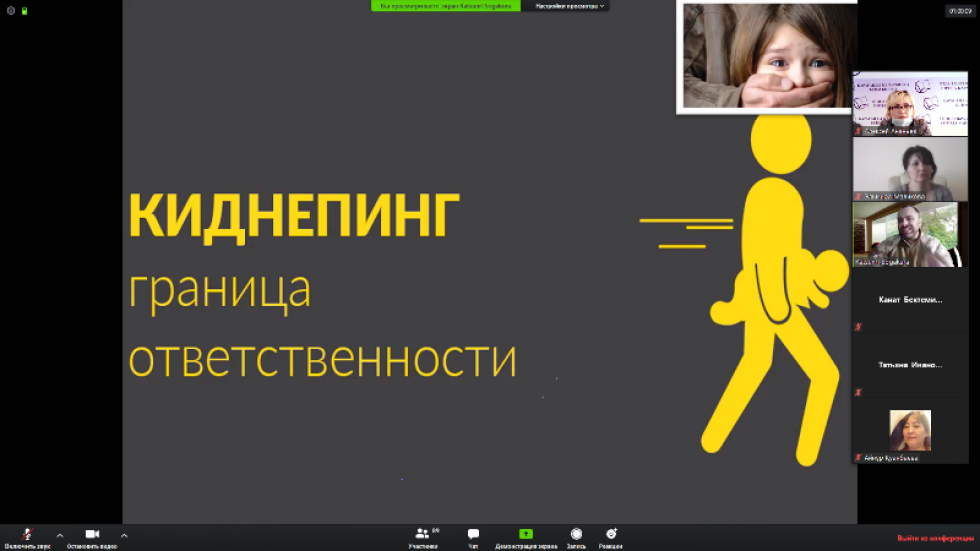Click the meeting info icon top-left
The height and width of the screenshot is (551, 980).
(x=11, y=10)
